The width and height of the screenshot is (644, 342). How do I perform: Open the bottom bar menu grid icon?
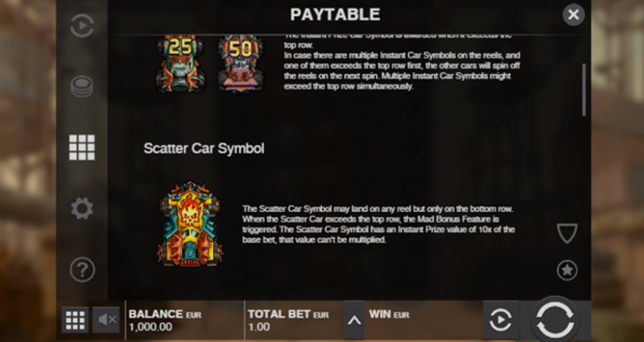coord(75,319)
